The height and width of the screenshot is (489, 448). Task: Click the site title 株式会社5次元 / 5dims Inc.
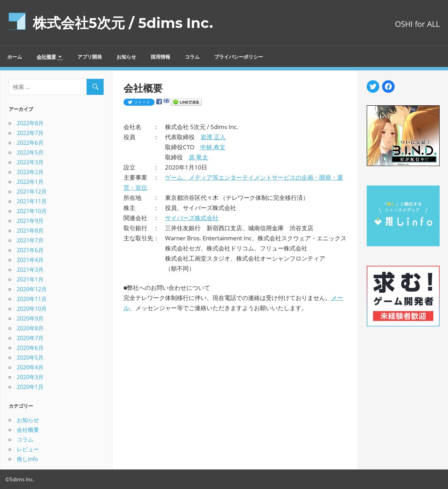tap(123, 23)
